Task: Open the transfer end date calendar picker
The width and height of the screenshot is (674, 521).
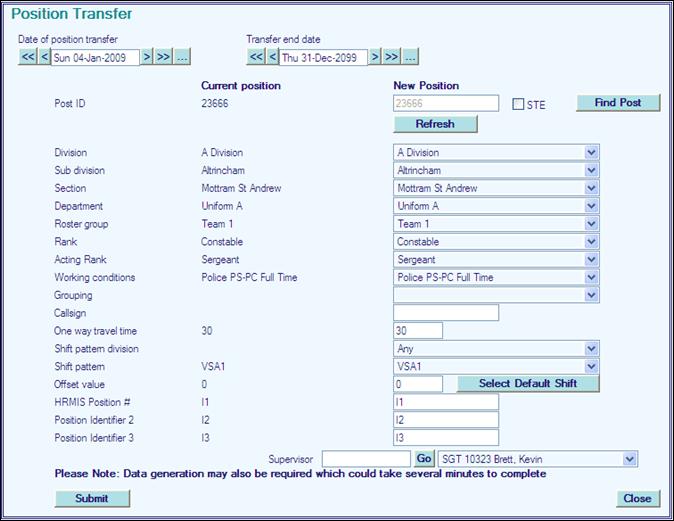Action: click(x=411, y=57)
